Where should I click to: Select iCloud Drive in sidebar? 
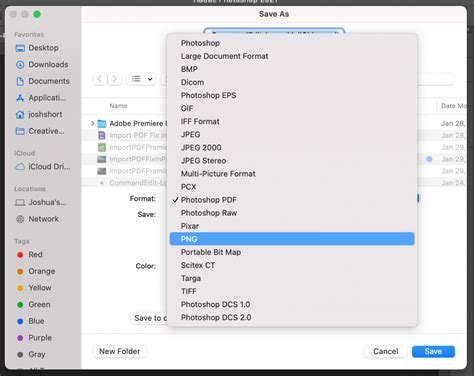(43, 167)
